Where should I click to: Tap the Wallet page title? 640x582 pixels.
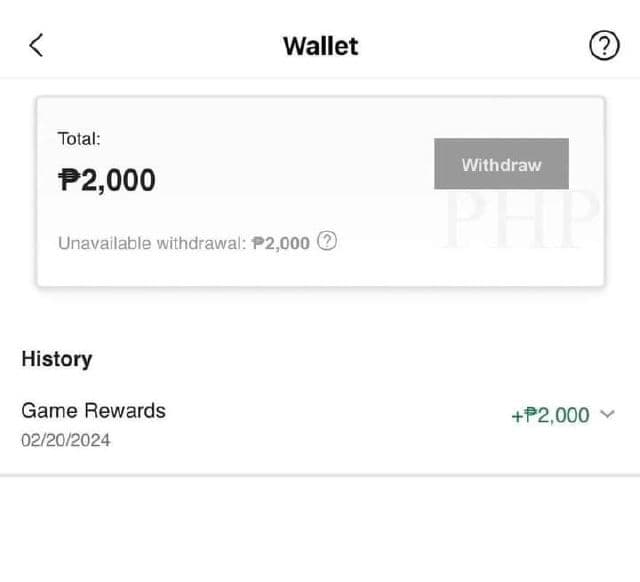(x=320, y=46)
